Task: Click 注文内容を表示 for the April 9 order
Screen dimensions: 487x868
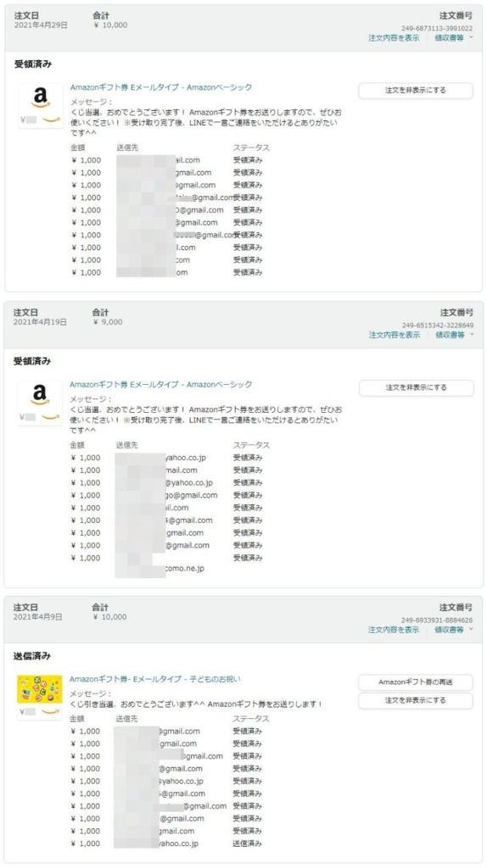Action: (394, 630)
